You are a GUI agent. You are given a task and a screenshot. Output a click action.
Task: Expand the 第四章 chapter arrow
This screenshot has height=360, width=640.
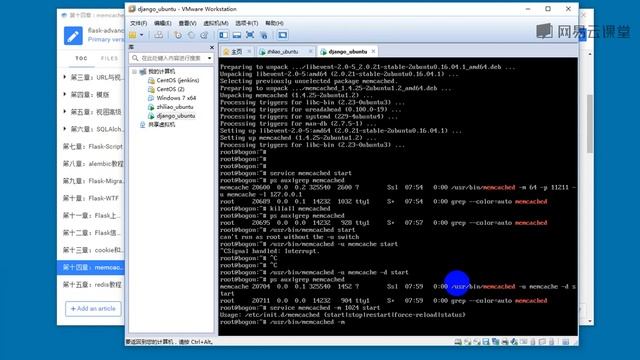coord(64,94)
